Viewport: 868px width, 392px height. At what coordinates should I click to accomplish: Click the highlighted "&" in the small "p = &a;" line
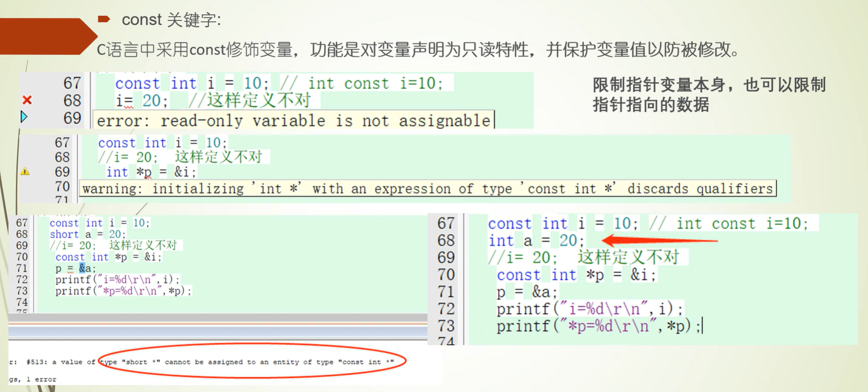82,268
